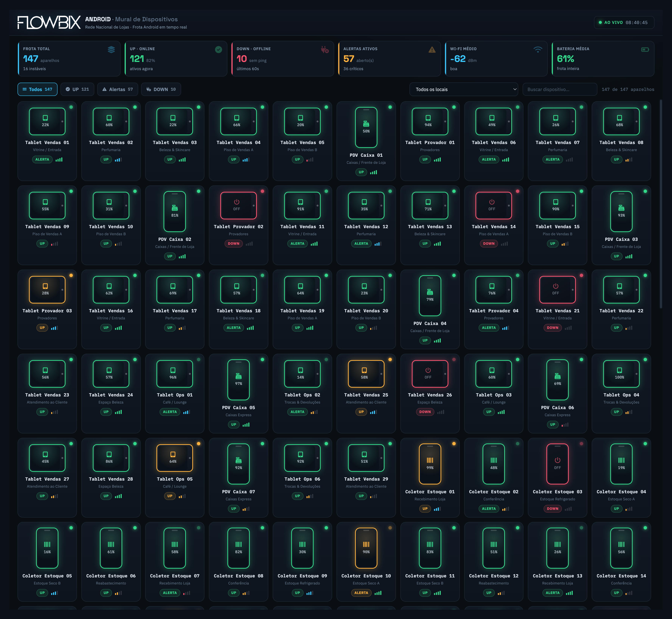Click the fleet layers icon in Frota Total

(x=111, y=50)
